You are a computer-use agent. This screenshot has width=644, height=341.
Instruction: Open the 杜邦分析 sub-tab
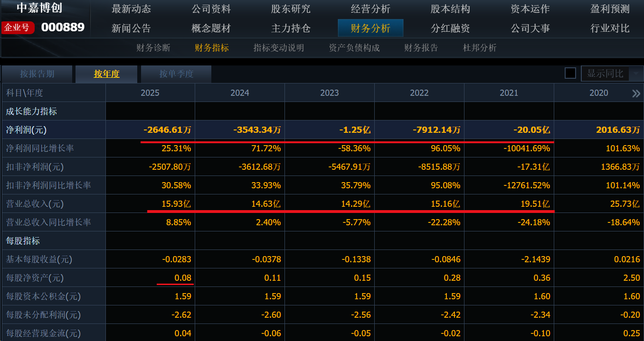(x=480, y=48)
